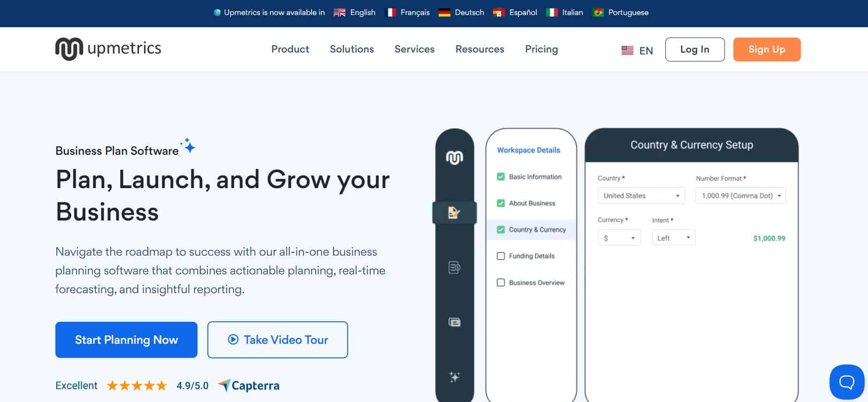Click the globe icon in the top banner

(217, 13)
